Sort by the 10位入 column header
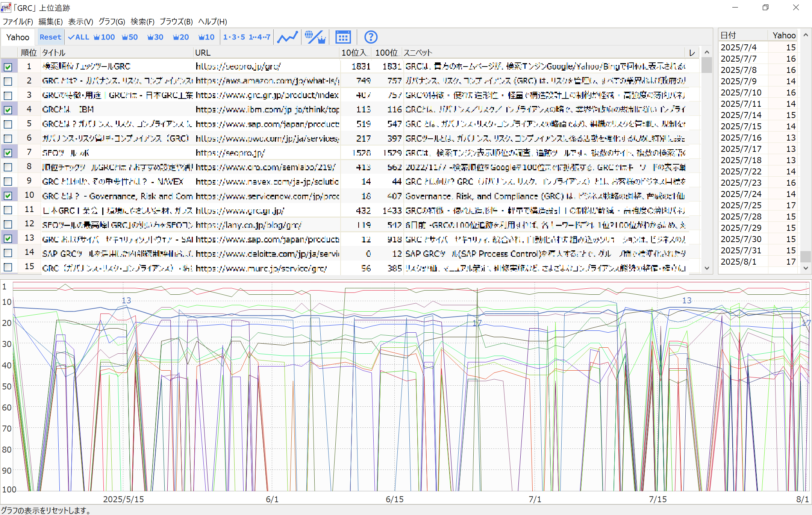The image size is (812, 515). pyautogui.click(x=356, y=53)
